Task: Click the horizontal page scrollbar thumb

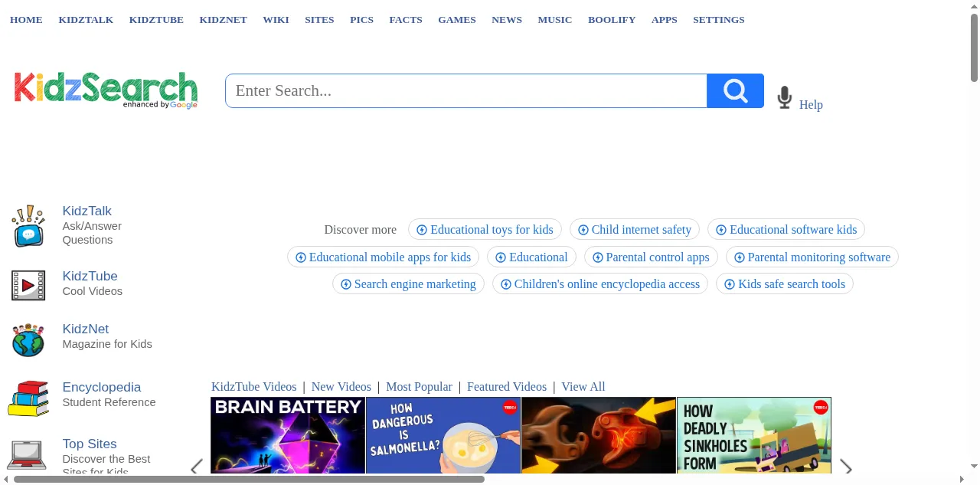Action: pyautogui.click(x=249, y=480)
